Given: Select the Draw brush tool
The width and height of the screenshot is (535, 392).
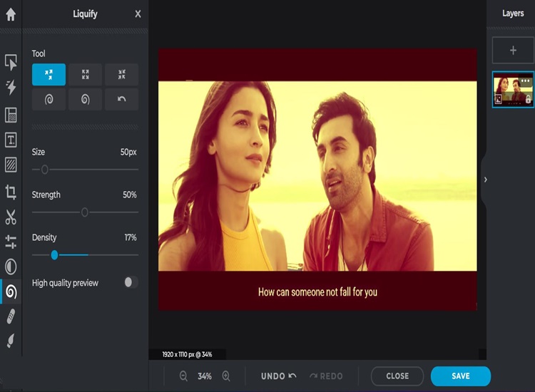Looking at the screenshot, I should pos(11,341).
